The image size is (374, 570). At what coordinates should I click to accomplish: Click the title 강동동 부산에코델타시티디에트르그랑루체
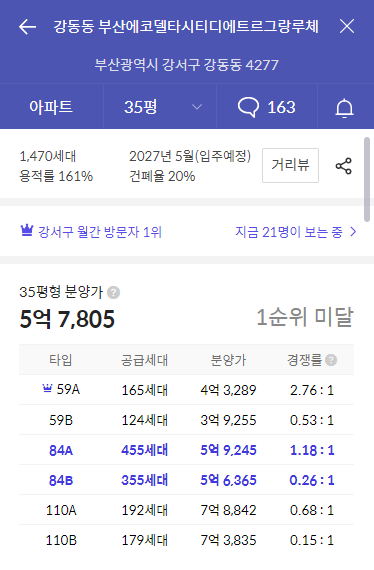186,26
